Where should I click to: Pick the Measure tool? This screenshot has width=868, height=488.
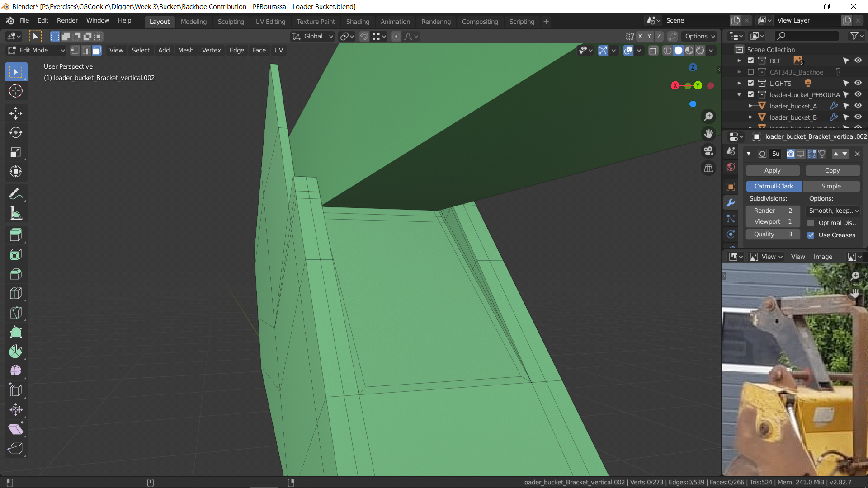[x=16, y=214]
